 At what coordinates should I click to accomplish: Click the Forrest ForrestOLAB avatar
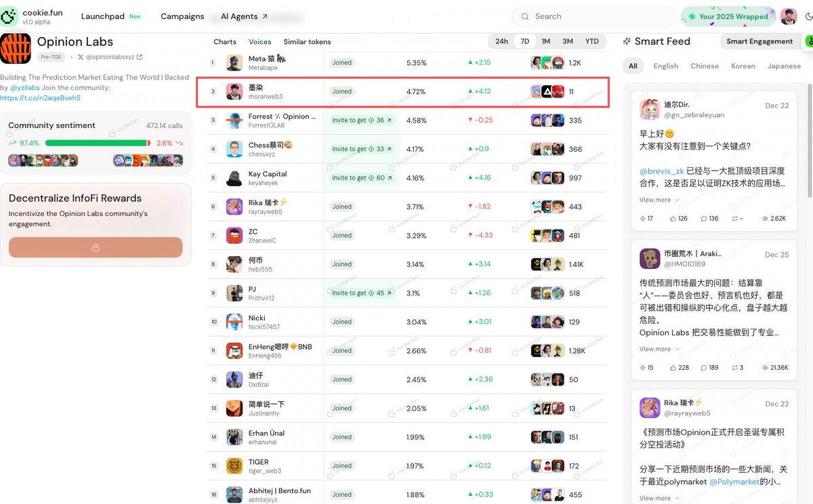point(234,121)
